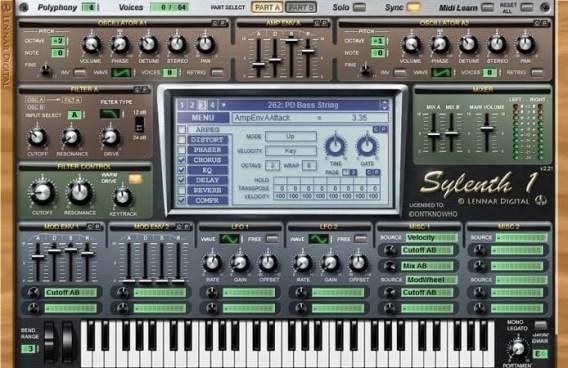Toggle the Sync switch
This screenshot has height=368, width=568.
tap(413, 7)
